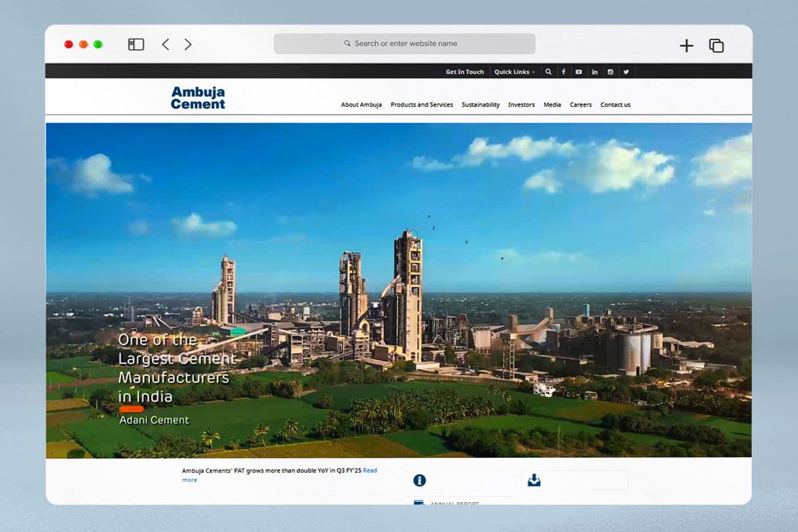The width and height of the screenshot is (798, 532).
Task: Click the Ambuja Cement logo
Action: click(x=198, y=98)
